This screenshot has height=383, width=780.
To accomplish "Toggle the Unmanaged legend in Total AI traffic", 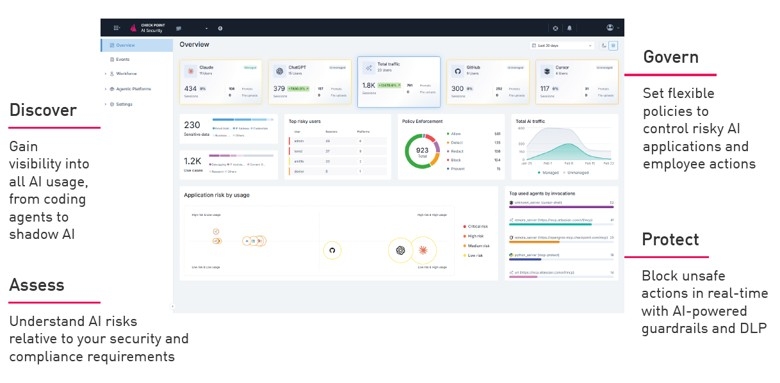I will click(x=576, y=173).
